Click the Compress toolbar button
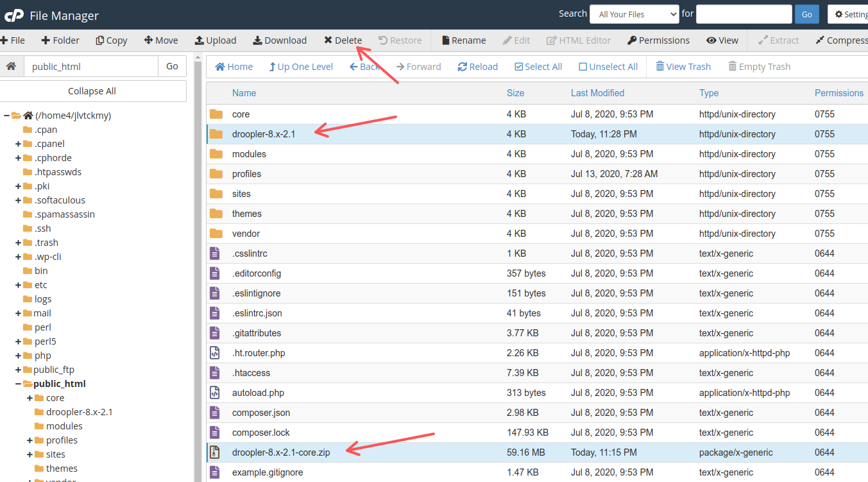868x482 pixels. click(842, 40)
